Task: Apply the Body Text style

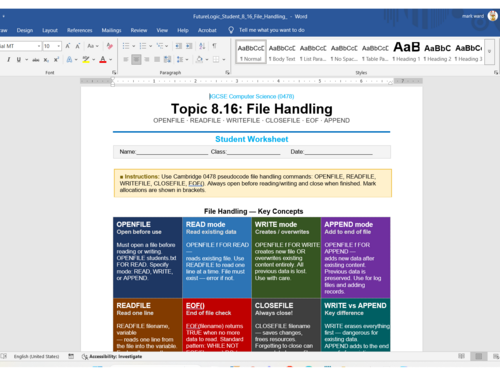Action: pos(282,52)
